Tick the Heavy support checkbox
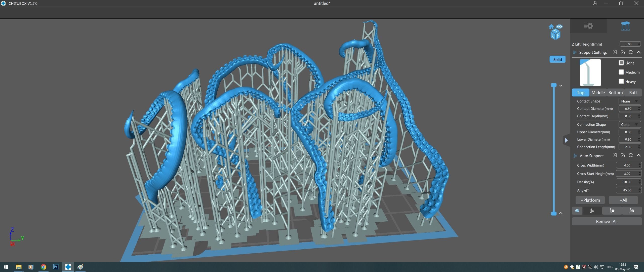This screenshot has height=272, width=644. (x=621, y=81)
